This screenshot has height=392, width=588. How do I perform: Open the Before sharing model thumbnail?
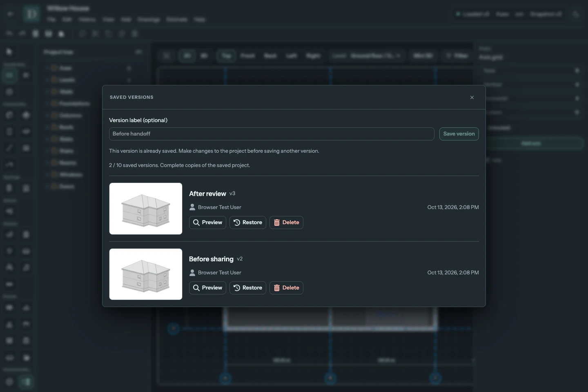146,274
